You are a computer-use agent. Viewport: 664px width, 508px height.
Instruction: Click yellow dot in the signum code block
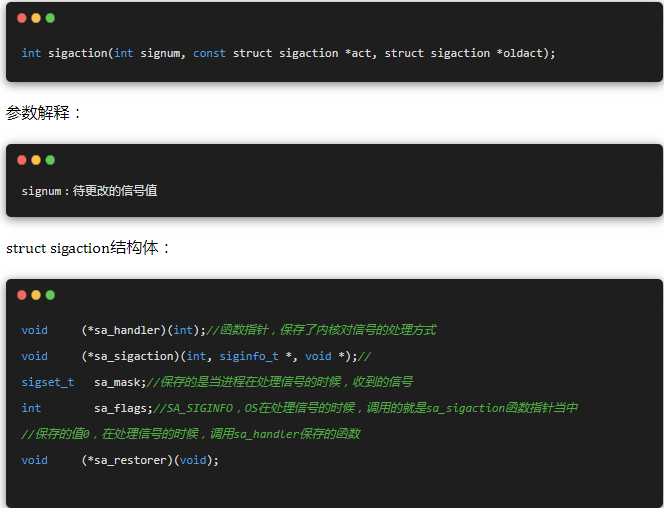pos(36,160)
